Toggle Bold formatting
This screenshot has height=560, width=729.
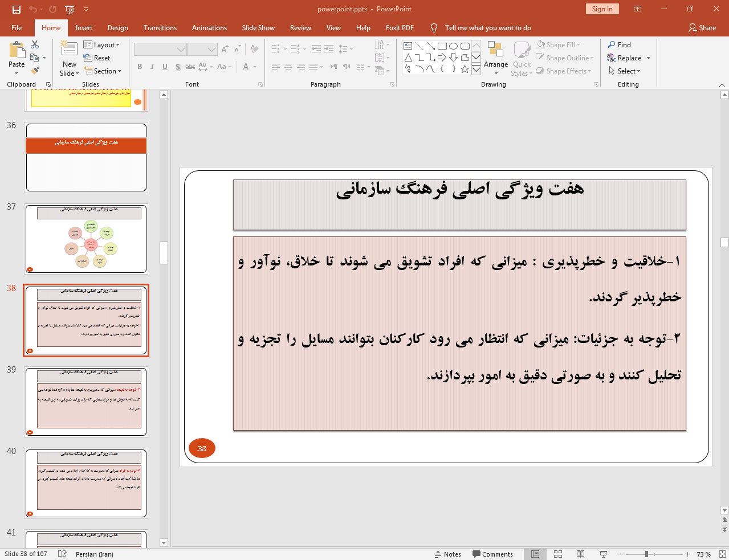(140, 67)
